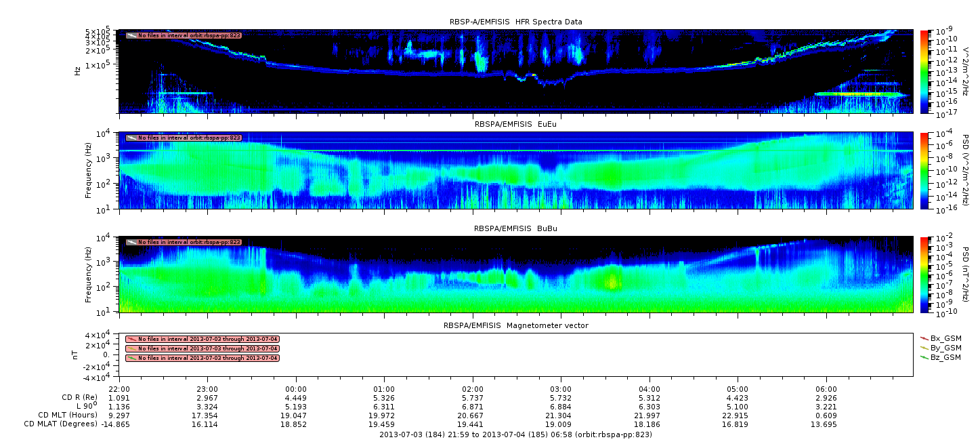Click the warning icon in EuEu panel
The image size is (980, 446).
point(131,138)
